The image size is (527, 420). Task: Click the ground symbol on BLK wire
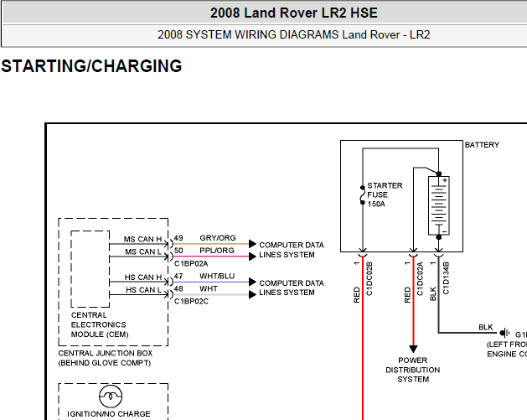504,333
